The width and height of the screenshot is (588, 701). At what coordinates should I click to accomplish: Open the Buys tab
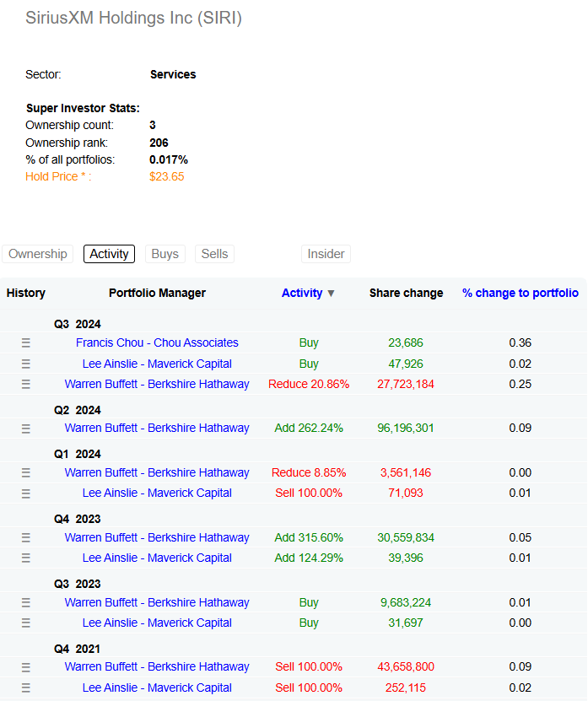(x=165, y=254)
